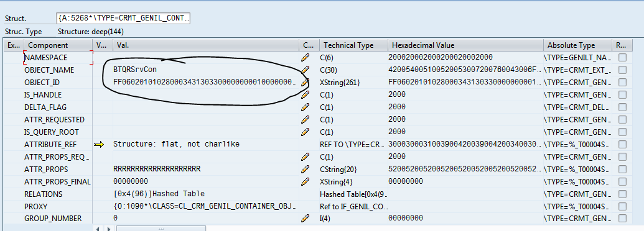Tick the checkbox in the IS_QUERY_ROOT row
The width and height of the screenshot is (644, 231).
pyautogui.click(x=622, y=132)
